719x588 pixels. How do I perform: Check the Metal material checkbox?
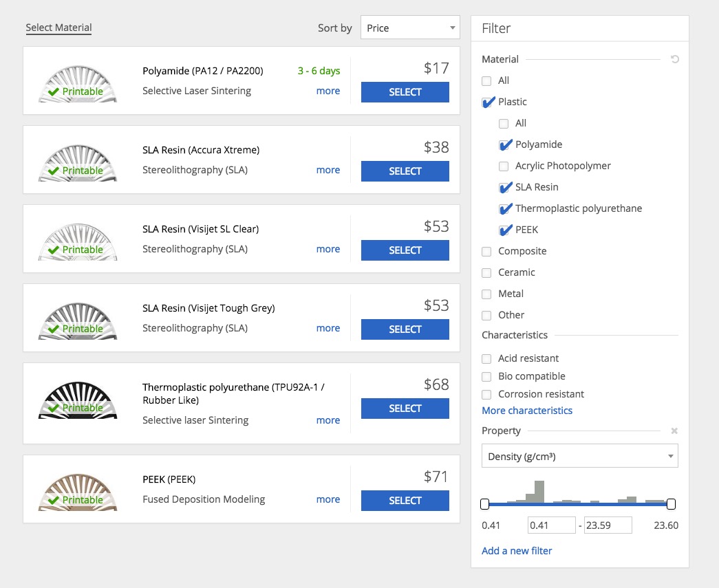[487, 294]
